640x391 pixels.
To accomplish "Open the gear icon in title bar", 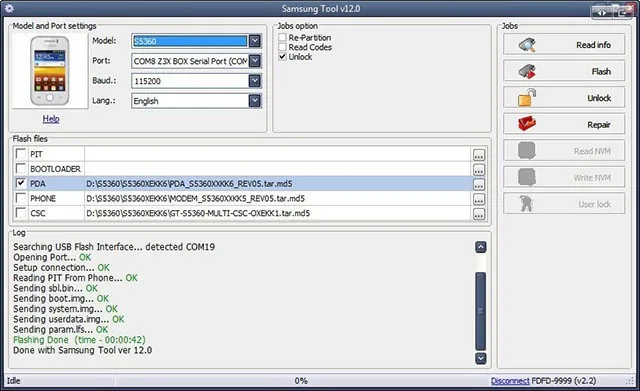I will 9,8.
